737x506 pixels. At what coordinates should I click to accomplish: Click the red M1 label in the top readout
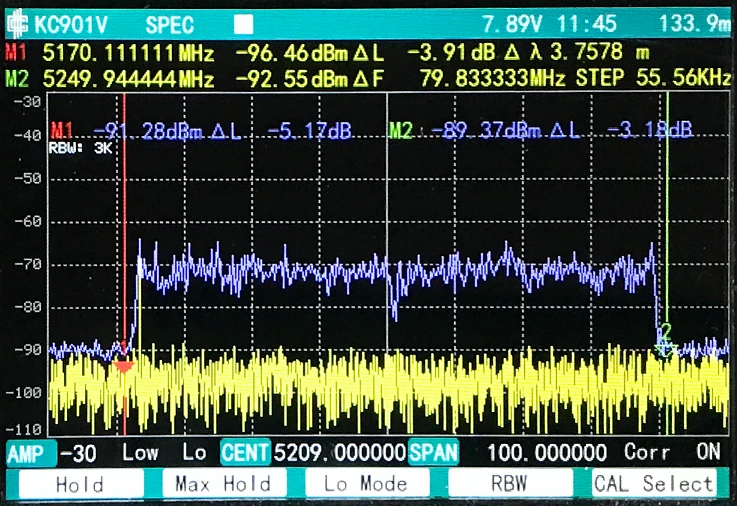[x=17, y=53]
